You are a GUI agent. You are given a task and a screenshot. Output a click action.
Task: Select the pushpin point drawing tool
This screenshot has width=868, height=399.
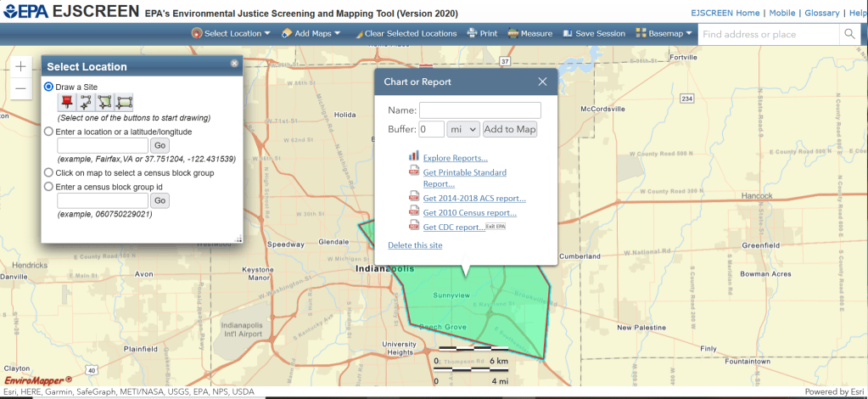[67, 102]
